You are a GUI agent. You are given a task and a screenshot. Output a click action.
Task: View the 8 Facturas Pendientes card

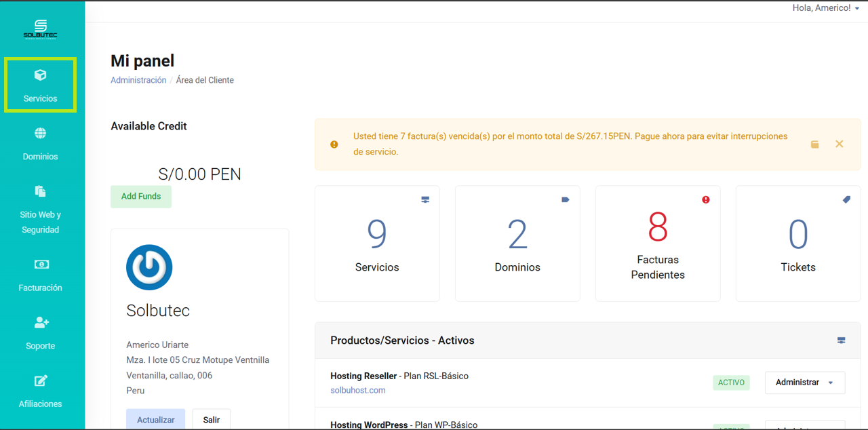658,243
